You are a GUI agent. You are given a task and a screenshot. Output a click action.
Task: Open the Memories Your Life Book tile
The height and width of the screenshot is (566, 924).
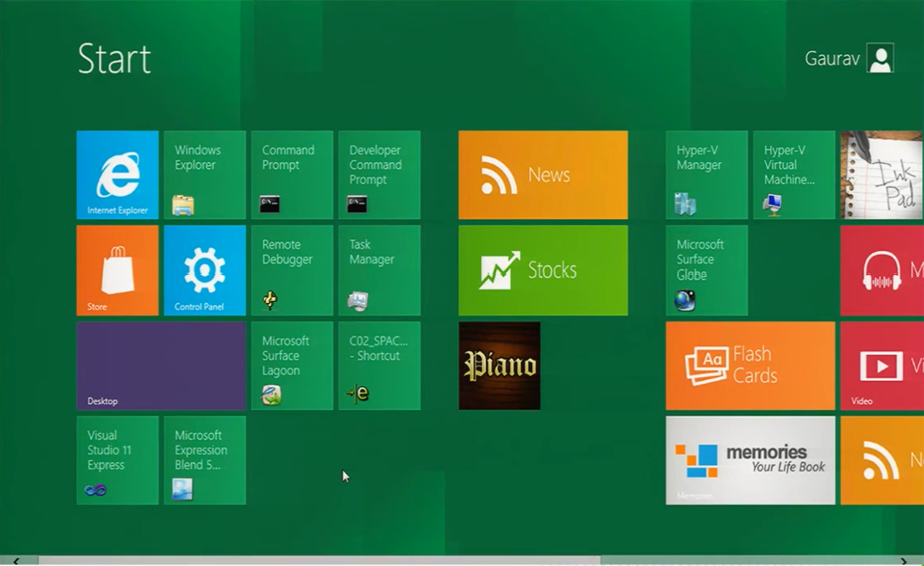tap(750, 460)
